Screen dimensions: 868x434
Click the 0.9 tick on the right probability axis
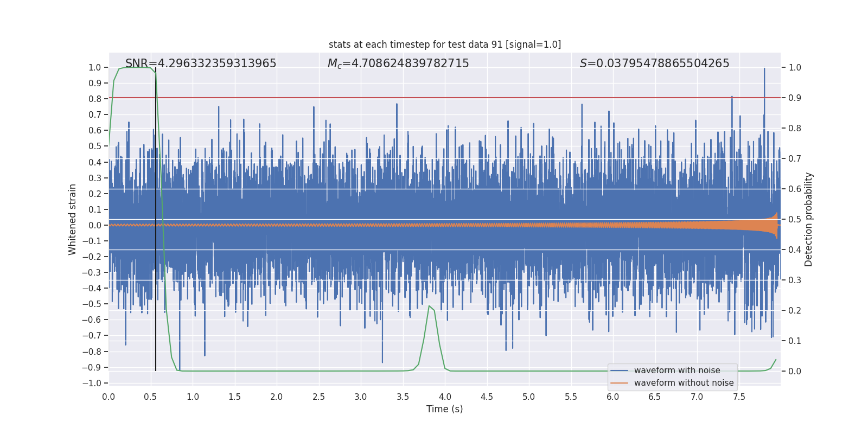coord(794,98)
